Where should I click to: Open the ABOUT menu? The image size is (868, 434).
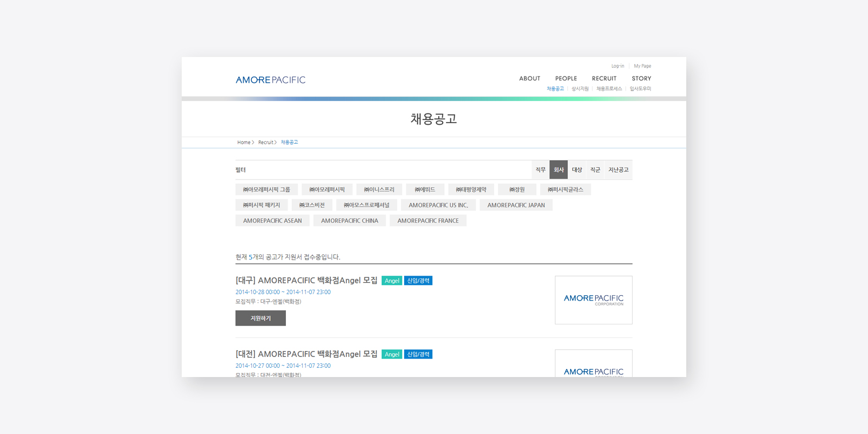[x=529, y=79]
